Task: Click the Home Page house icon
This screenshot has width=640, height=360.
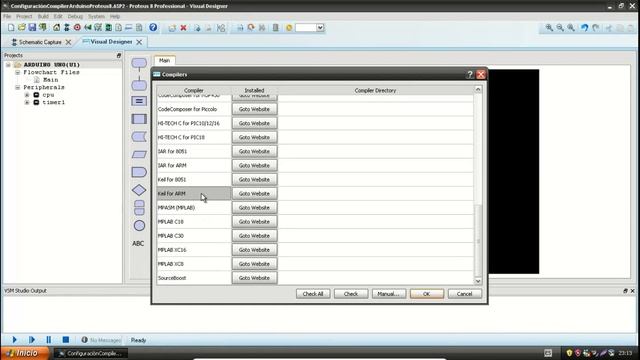Action: [56, 27]
